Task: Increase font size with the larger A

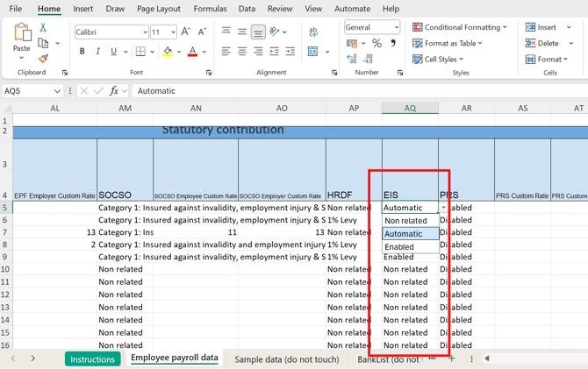Action: pos(186,32)
